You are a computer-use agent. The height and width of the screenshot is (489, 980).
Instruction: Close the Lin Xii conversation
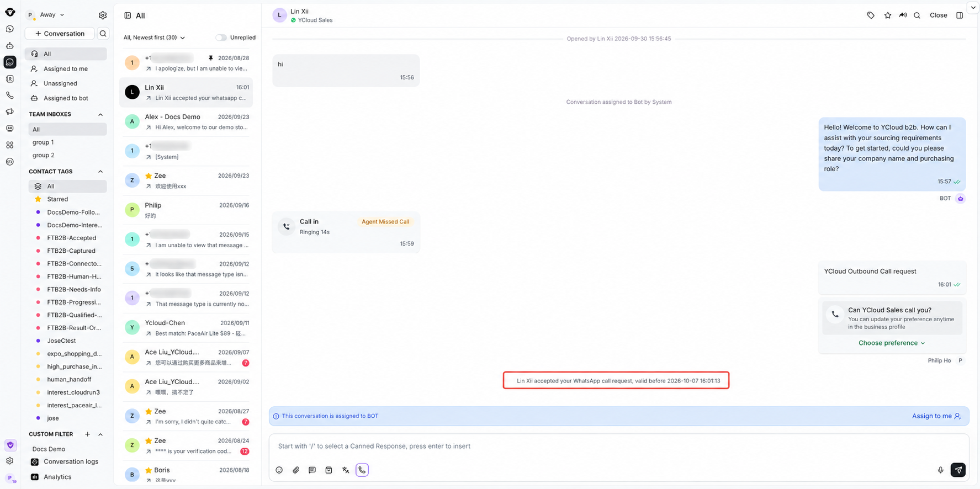(938, 15)
